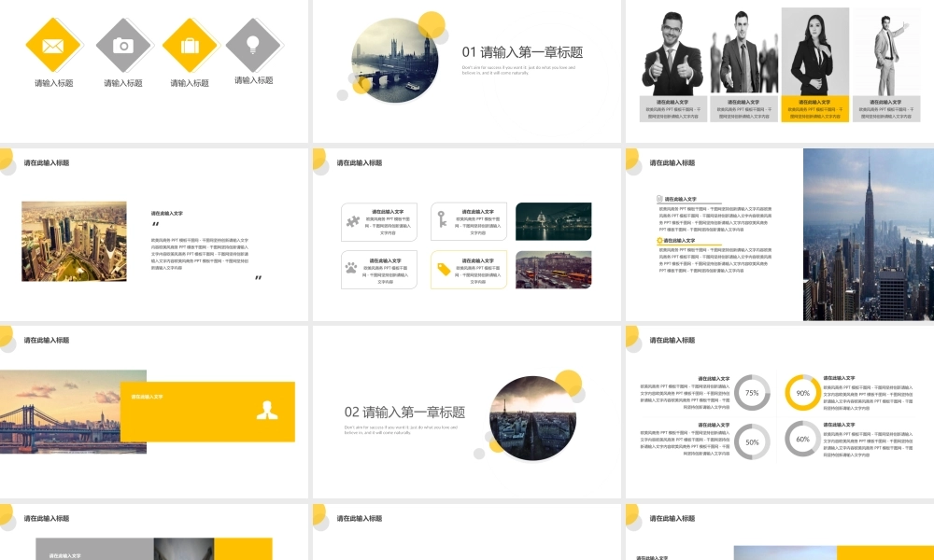Screen dimensions: 934x560
Task: Click the yellow sun gear bullet icon
Action: [x=659, y=241]
